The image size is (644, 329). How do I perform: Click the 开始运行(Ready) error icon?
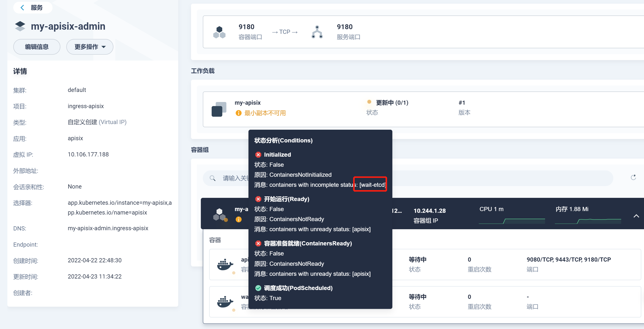click(x=258, y=199)
